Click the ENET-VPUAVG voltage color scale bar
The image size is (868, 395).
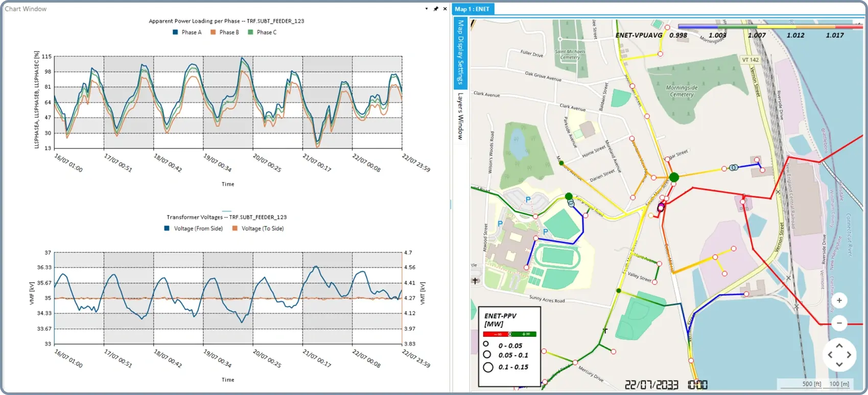click(x=770, y=26)
